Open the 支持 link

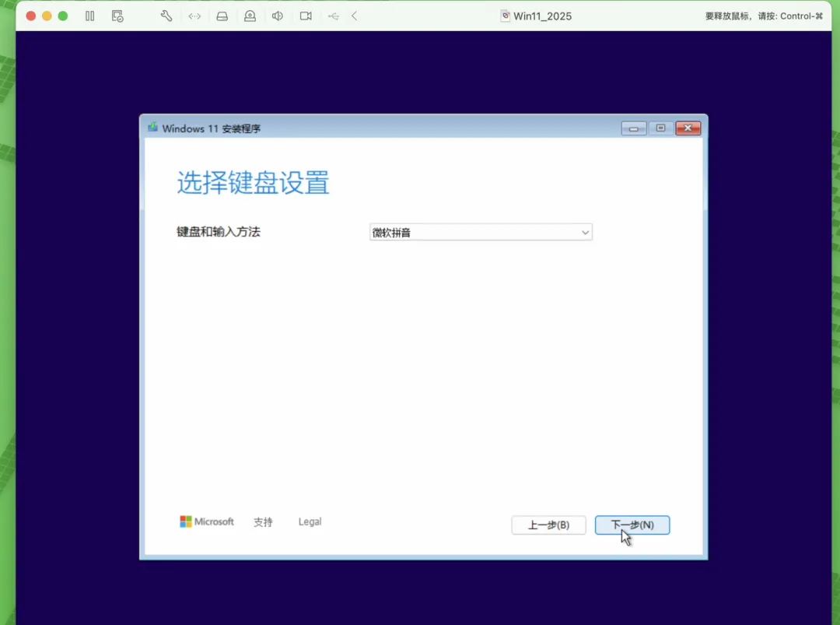coord(263,522)
